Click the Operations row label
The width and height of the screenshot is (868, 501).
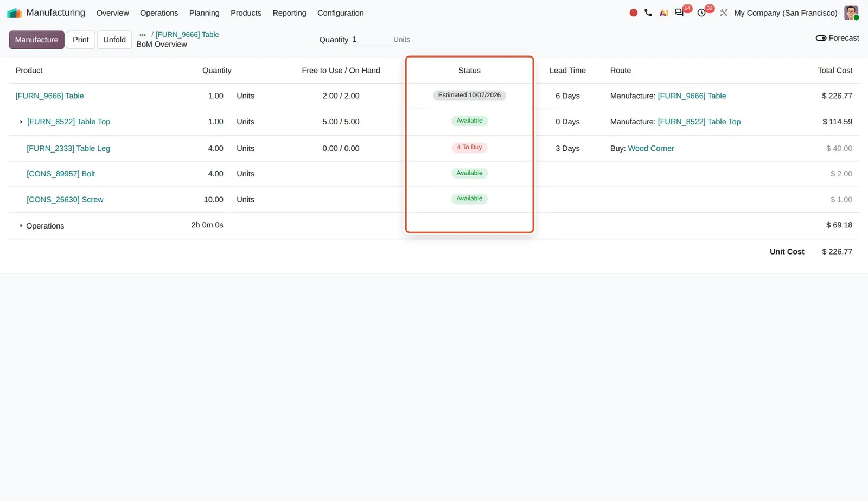coord(45,226)
